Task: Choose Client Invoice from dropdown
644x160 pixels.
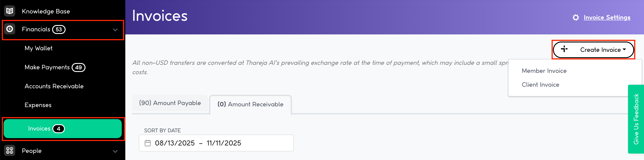Action: 540,85
